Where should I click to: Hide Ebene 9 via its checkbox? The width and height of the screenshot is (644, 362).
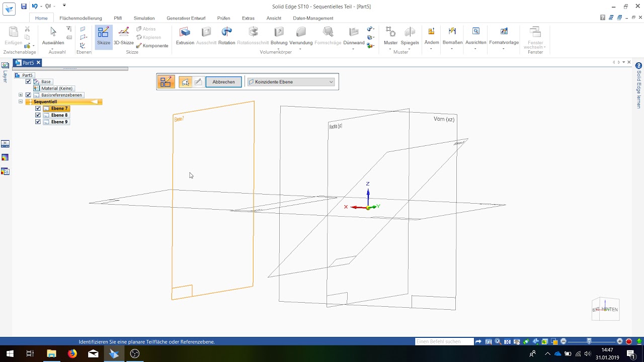point(38,122)
